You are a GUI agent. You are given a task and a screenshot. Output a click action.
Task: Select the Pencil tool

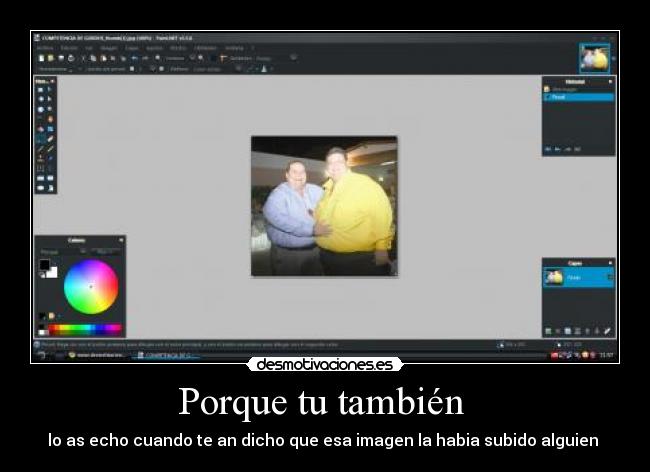[41, 149]
